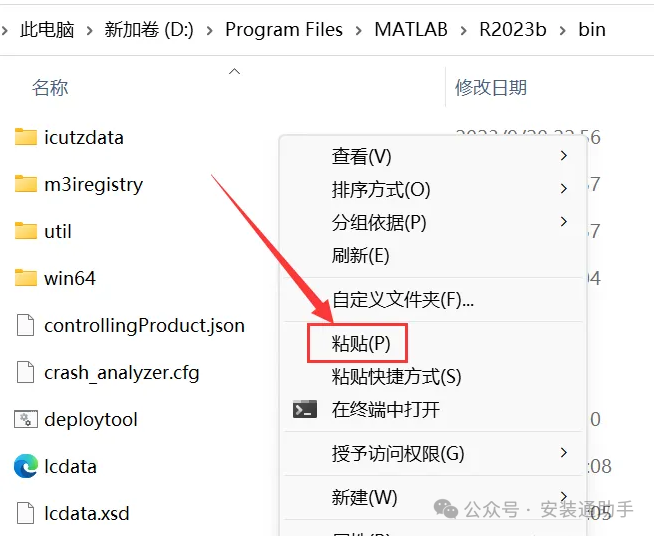
Task: Open the 分组依据(P) submenu
Action: pos(433,222)
